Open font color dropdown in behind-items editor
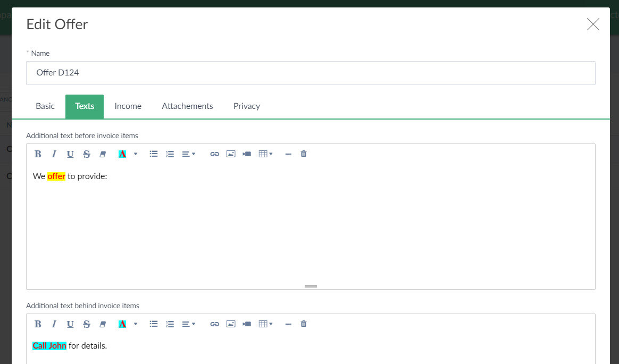Image resolution: width=619 pixels, height=364 pixels. [x=136, y=324]
